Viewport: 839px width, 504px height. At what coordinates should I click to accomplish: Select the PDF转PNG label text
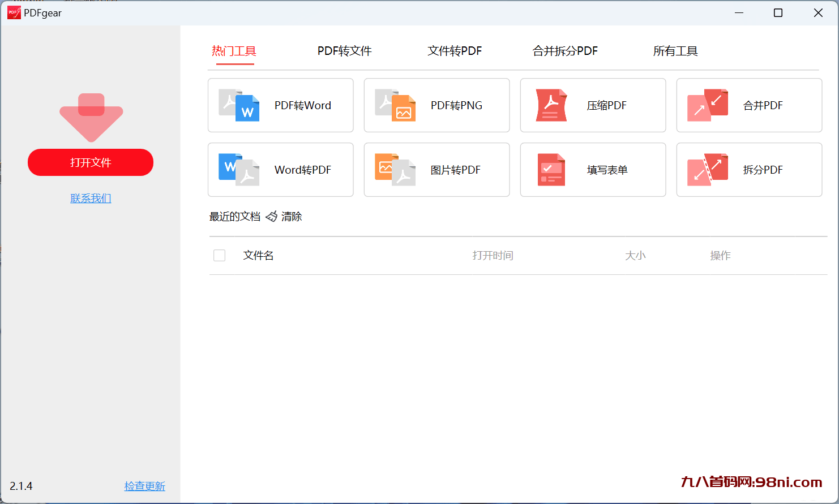[x=456, y=105]
